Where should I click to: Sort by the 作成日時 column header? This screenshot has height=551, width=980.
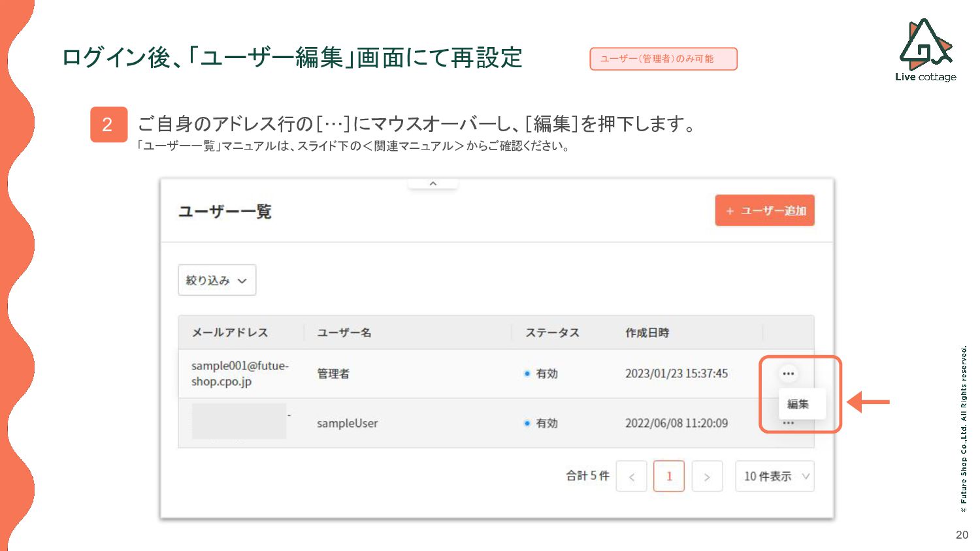[x=647, y=332]
